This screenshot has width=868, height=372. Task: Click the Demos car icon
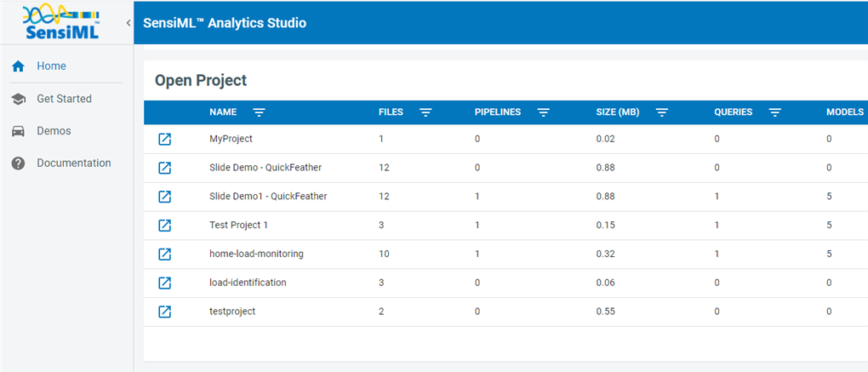coord(18,131)
